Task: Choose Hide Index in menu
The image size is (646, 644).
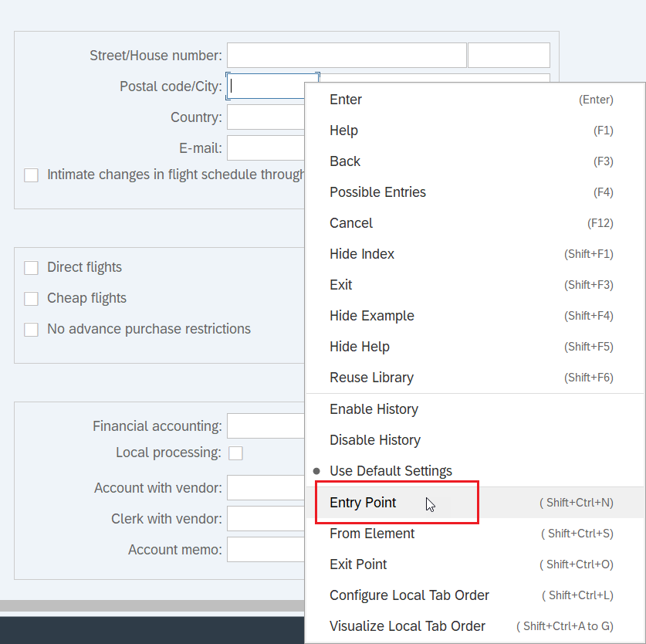Action: click(475, 254)
